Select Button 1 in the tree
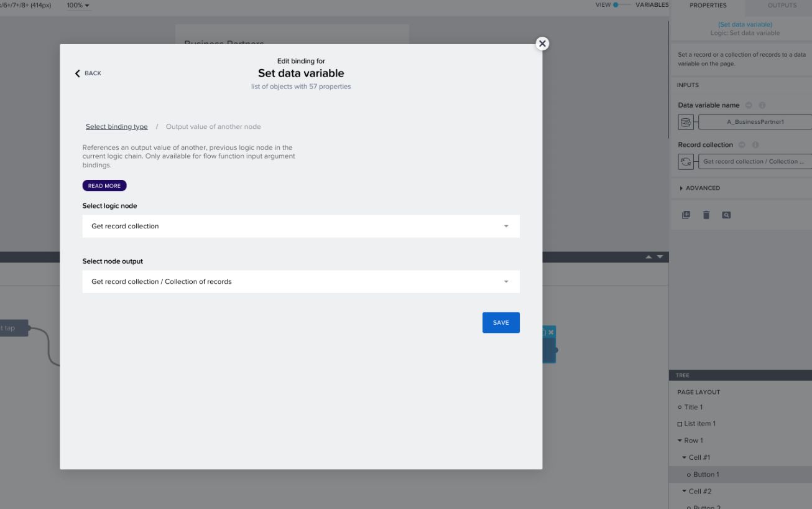The height and width of the screenshot is (509, 812). [x=706, y=474]
